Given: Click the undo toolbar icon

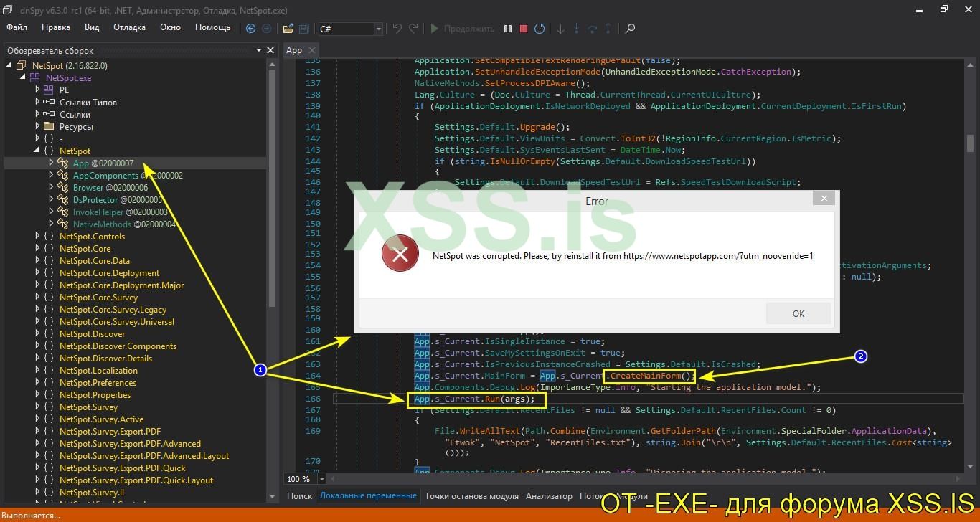Looking at the screenshot, I should click(397, 29).
